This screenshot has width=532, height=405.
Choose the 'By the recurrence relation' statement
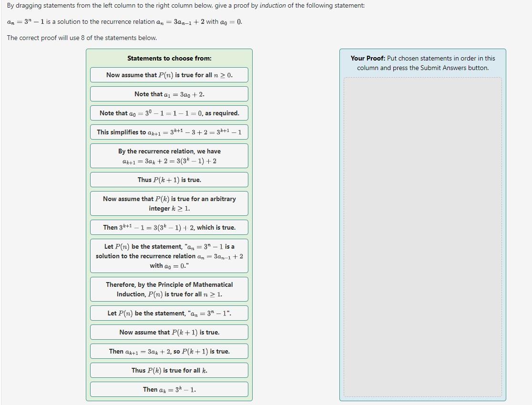pyautogui.click(x=169, y=156)
